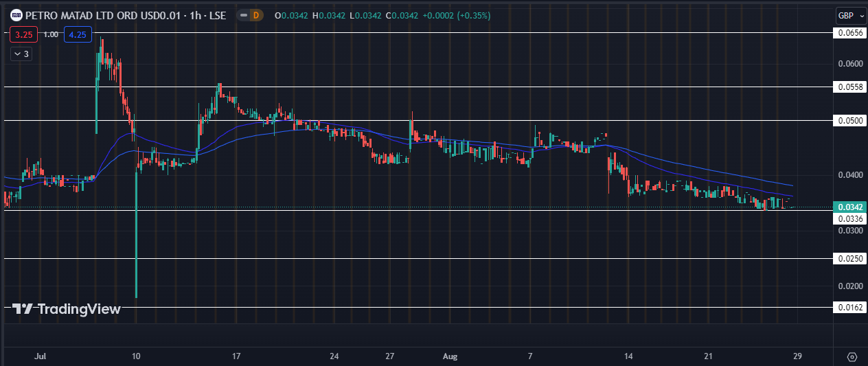
Task: Click date '24' on the time axis
Action: (x=334, y=356)
